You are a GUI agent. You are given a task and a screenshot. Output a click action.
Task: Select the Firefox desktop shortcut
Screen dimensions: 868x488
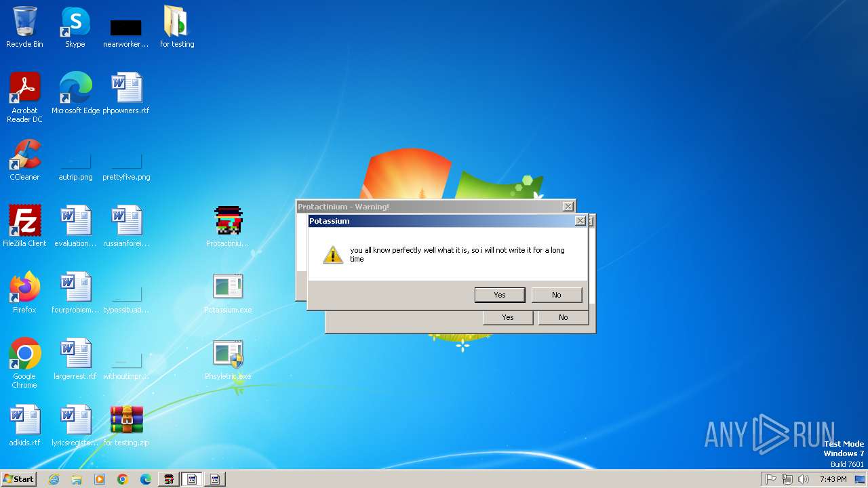click(x=24, y=293)
